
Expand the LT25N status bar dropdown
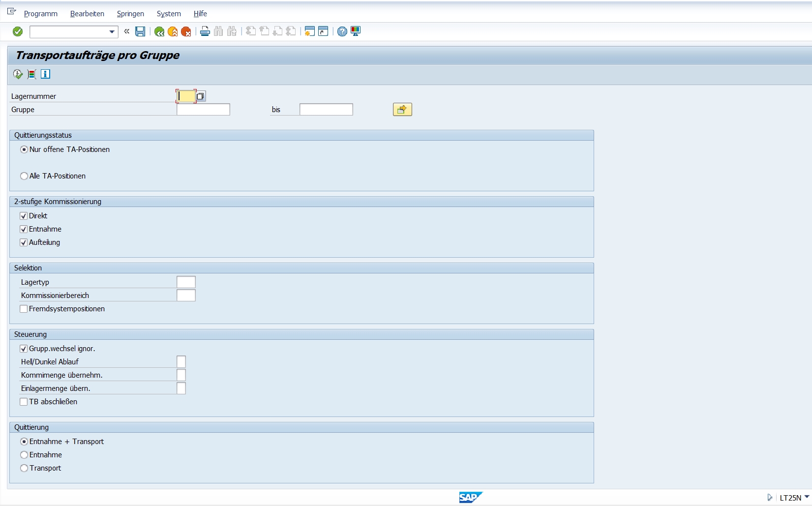tap(807, 497)
